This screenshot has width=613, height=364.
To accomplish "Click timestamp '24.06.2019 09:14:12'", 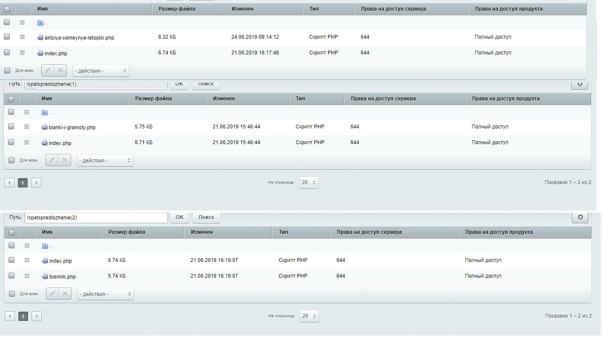I will (x=255, y=37).
